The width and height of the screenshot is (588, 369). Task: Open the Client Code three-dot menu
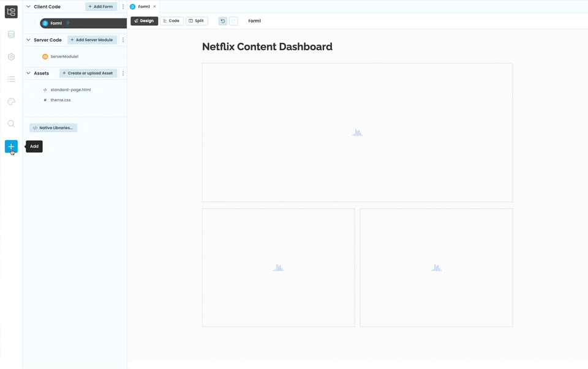pyautogui.click(x=123, y=7)
